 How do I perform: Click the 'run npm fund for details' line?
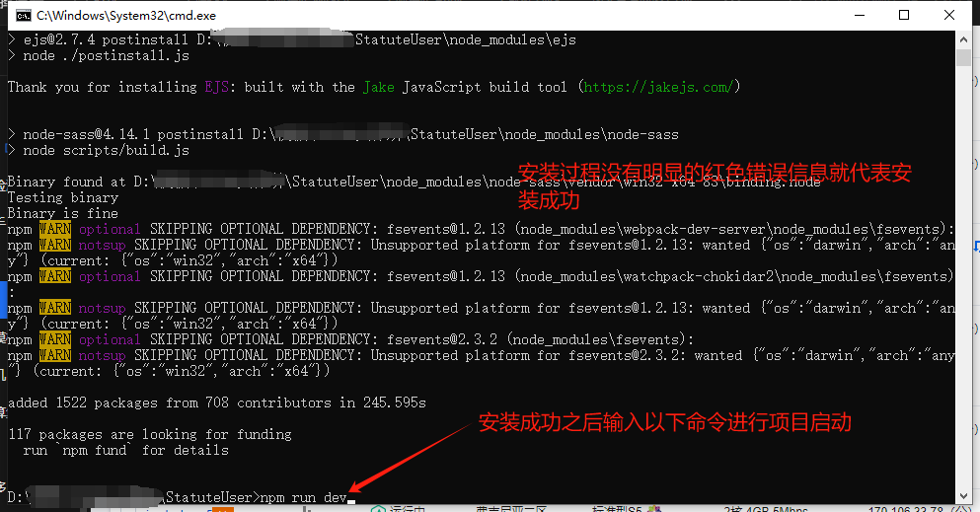pos(125,450)
